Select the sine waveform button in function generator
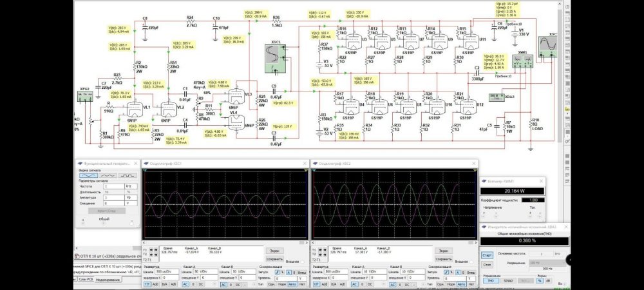This screenshot has height=290, width=644. point(88,175)
